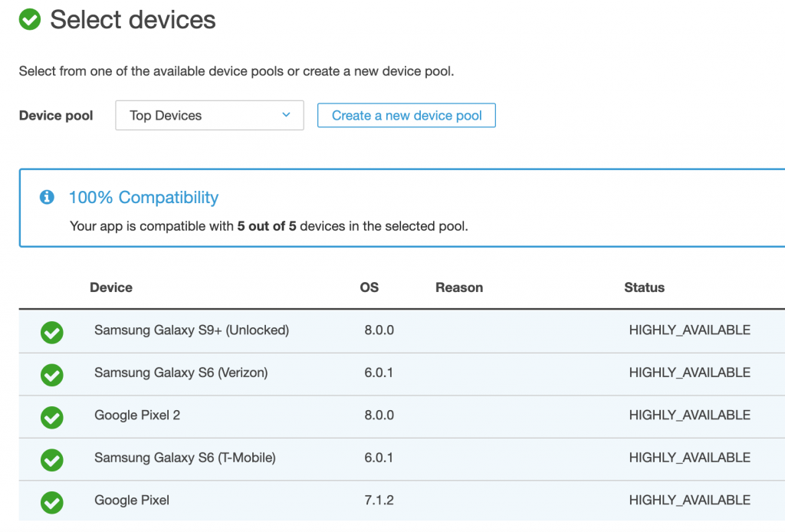Click the dropdown chevron arrow in device pool selector
This screenshot has height=532, width=785.
(x=286, y=116)
